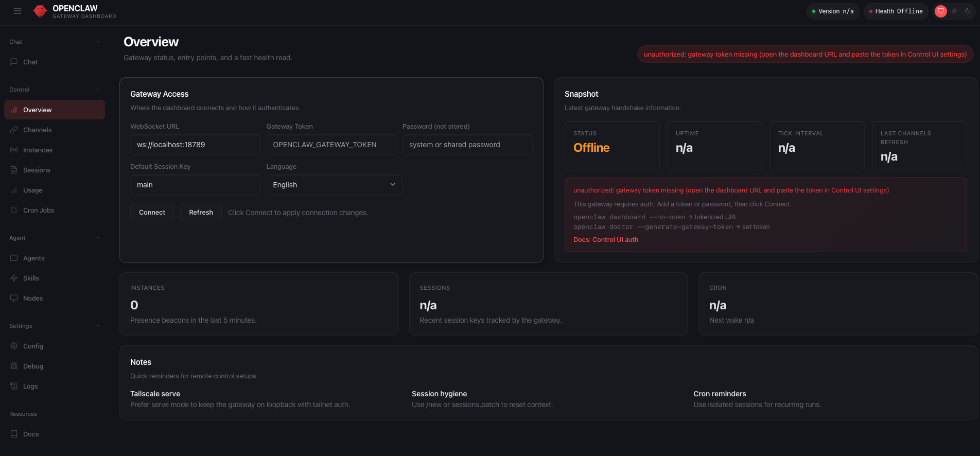Go to the Instances page
This screenshot has width=980, height=456.
[x=55, y=150]
